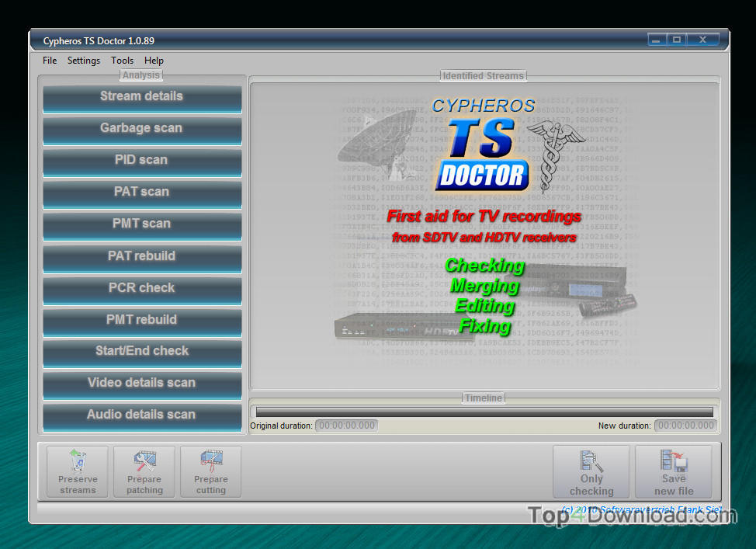
Task: Launch the PMT scan
Action: (x=142, y=226)
